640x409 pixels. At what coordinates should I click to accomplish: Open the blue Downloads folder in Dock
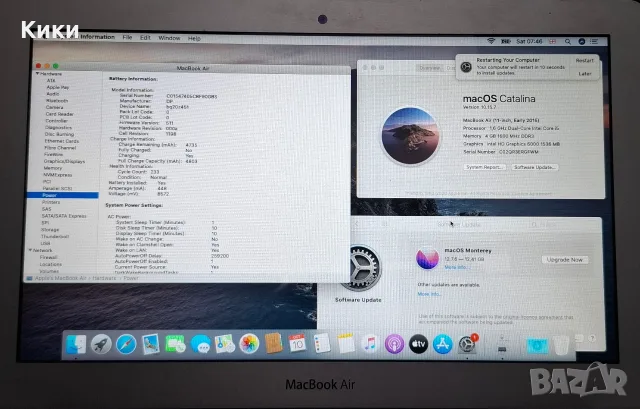pyautogui.click(x=537, y=345)
